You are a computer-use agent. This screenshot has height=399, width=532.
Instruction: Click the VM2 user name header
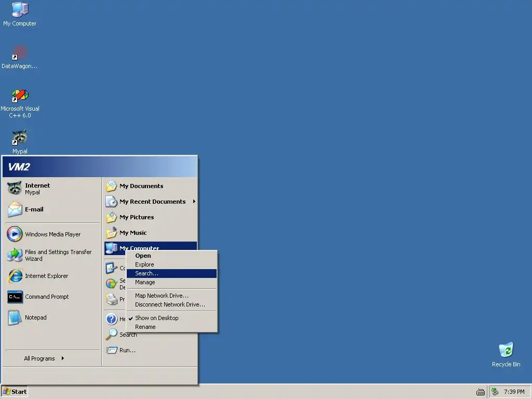click(19, 167)
